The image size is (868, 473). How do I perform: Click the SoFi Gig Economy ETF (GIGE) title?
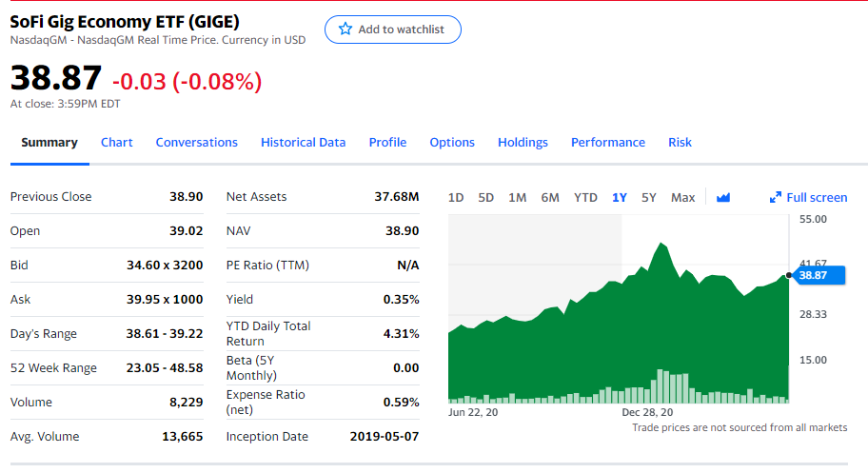[x=125, y=22]
